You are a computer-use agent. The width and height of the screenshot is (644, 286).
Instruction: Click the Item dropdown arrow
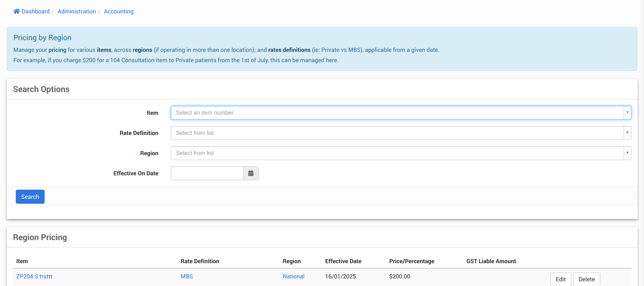[x=627, y=113]
